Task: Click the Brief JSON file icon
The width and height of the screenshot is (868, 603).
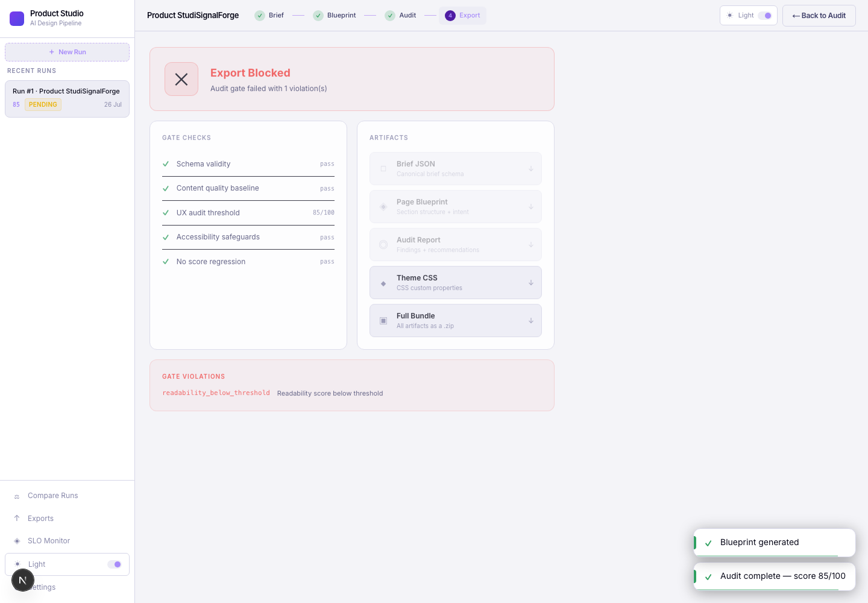Action: 383,169
